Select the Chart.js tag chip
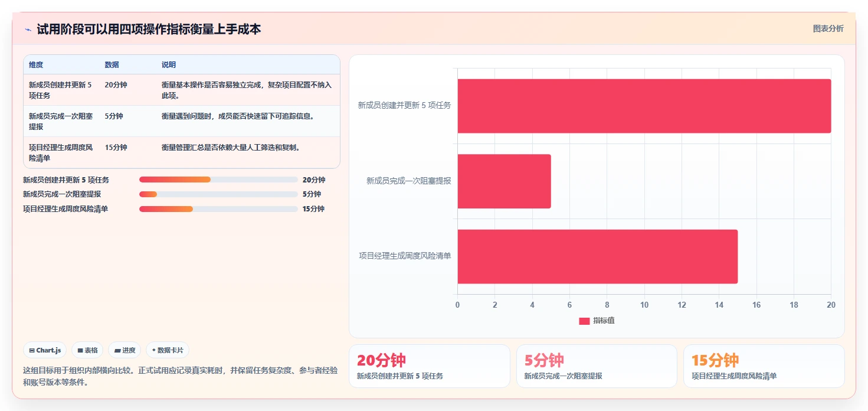Viewport: 868px width, 411px height. [x=45, y=350]
